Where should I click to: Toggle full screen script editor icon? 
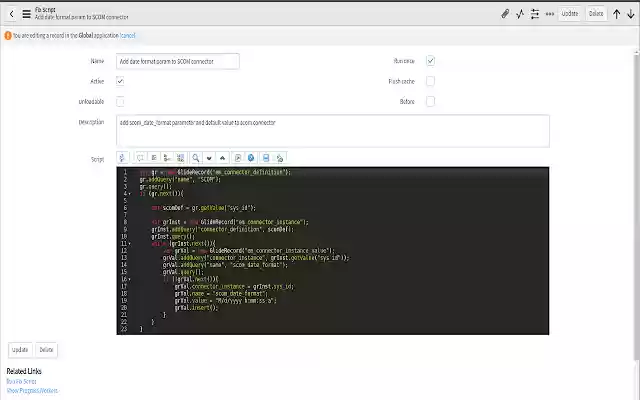coord(238,158)
